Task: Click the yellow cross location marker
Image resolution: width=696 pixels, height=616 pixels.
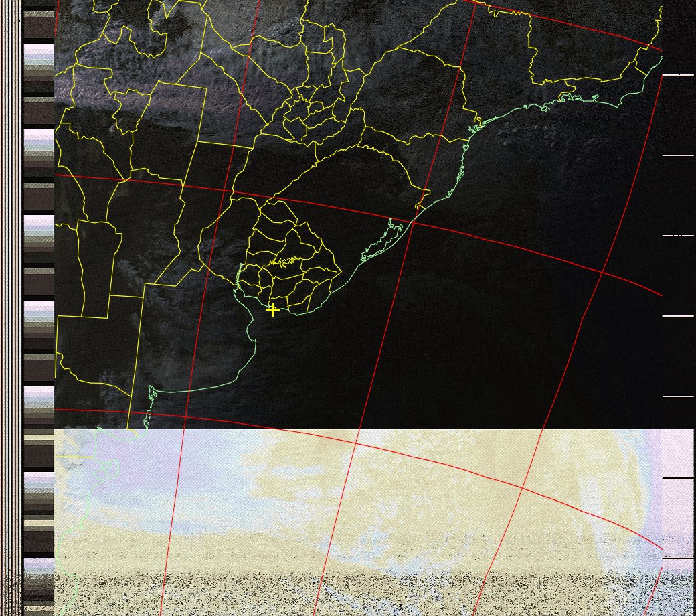Action: (x=272, y=309)
